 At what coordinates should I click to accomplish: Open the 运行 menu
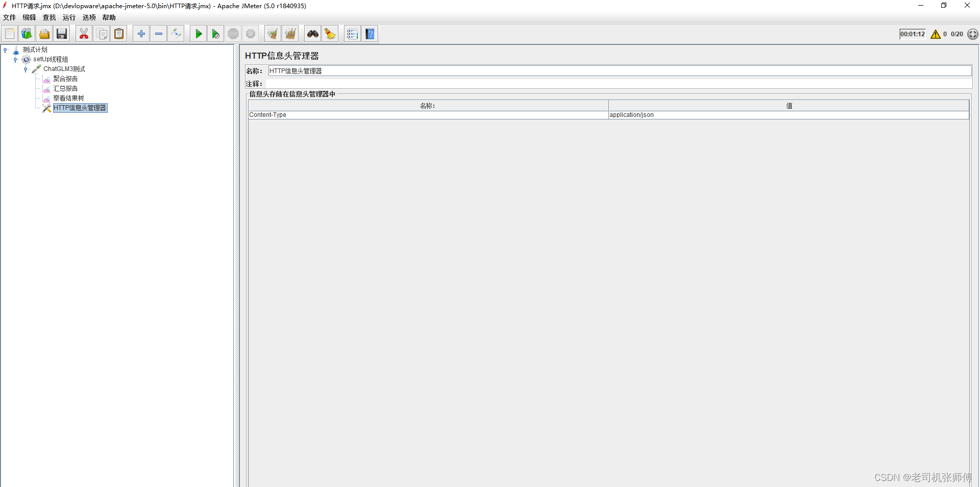pos(69,17)
